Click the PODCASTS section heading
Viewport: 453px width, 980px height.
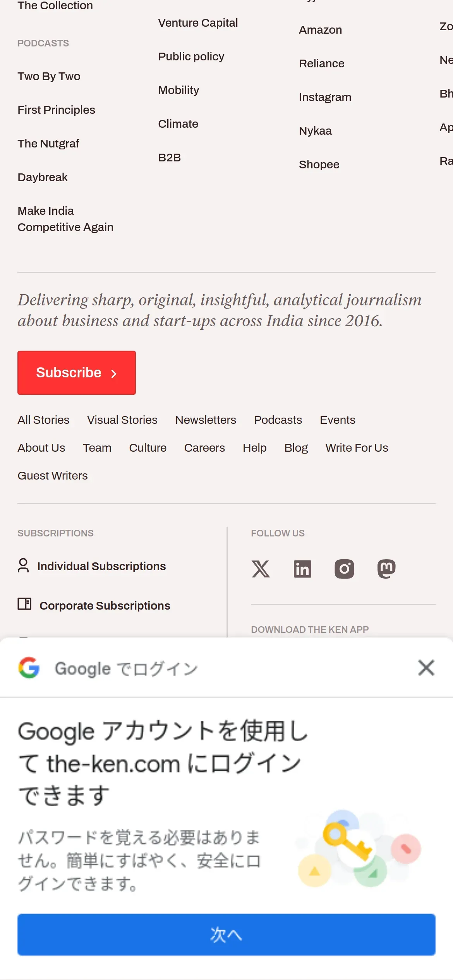pyautogui.click(x=43, y=43)
